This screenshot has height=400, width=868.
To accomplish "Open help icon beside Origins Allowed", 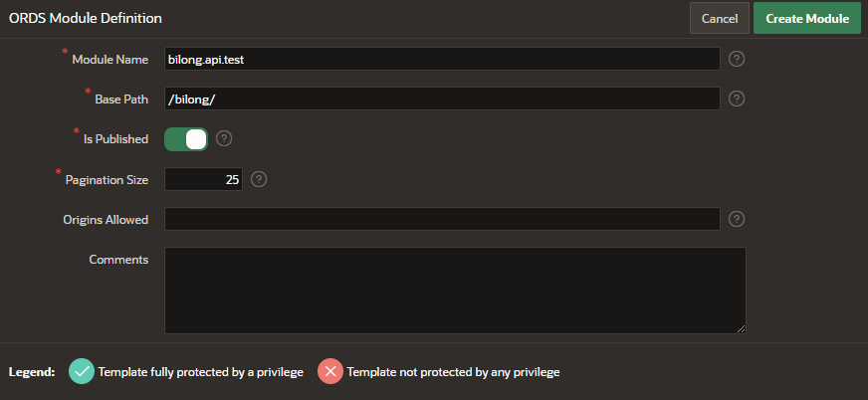I will [737, 219].
